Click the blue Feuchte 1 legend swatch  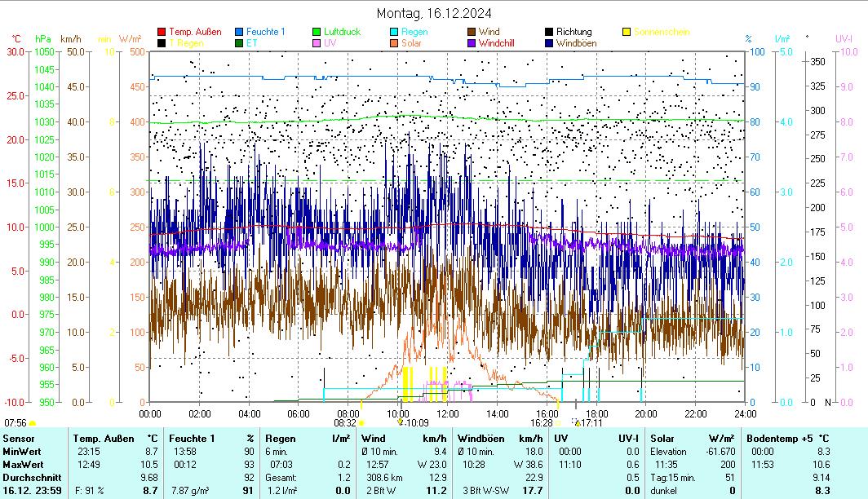tap(239, 32)
